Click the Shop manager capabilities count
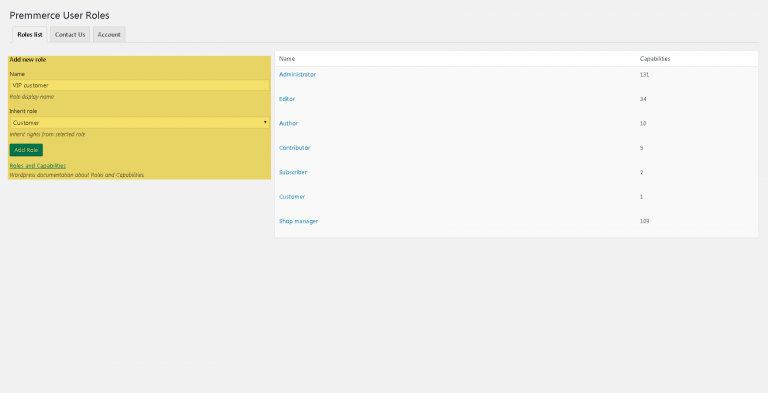 pos(644,221)
